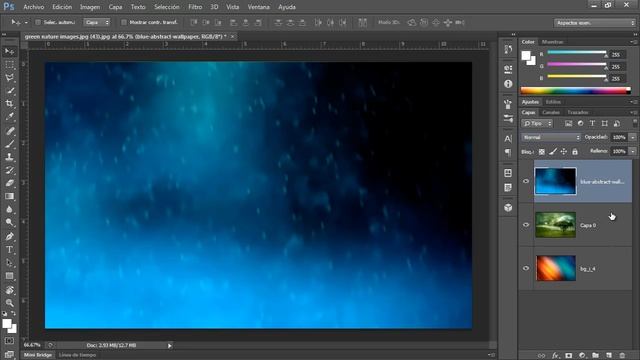Image resolution: width=640 pixels, height=360 pixels.
Task: Click the color spectrum ramp
Action: 576,91
